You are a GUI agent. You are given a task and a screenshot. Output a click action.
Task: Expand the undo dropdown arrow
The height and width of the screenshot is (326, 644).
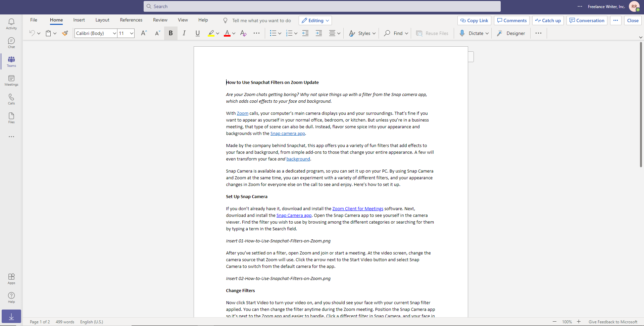pos(39,33)
